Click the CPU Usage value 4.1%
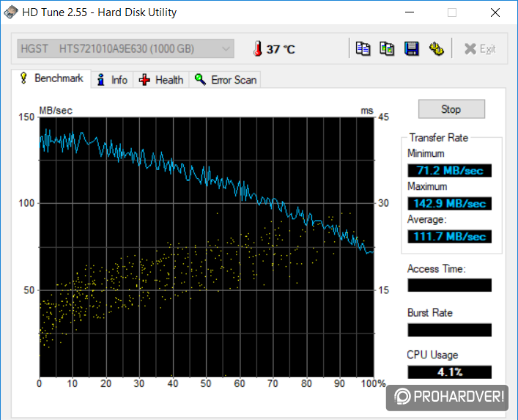Image resolution: width=518 pixels, height=420 pixels. [449, 372]
